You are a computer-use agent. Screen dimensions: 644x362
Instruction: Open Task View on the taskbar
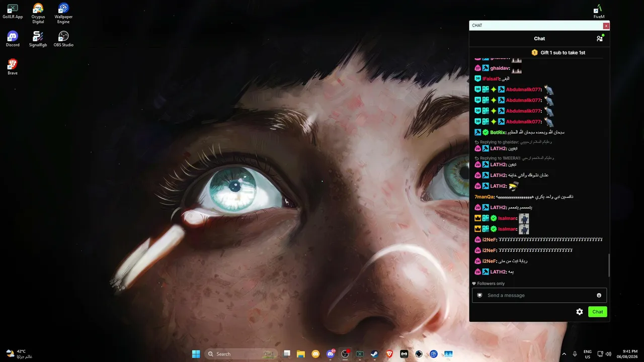(x=287, y=354)
